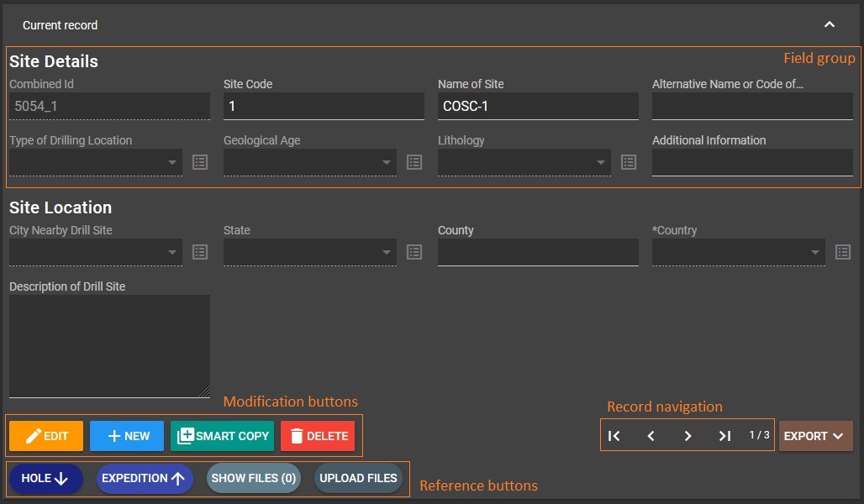Delete the current record
Screen dimensions: 864x504
tap(317, 435)
